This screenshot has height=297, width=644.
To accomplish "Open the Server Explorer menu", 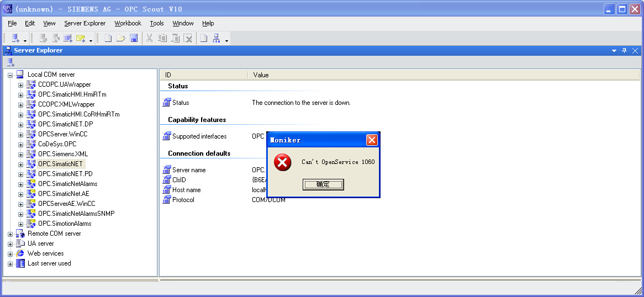I will coord(85,23).
